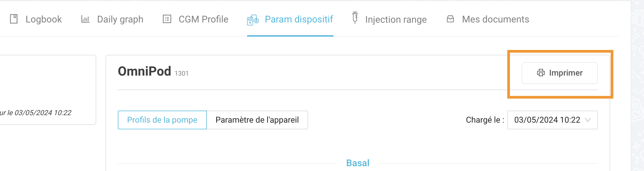Select Profils de la pompe option
Image resolution: width=644 pixels, height=171 pixels.
(x=162, y=120)
